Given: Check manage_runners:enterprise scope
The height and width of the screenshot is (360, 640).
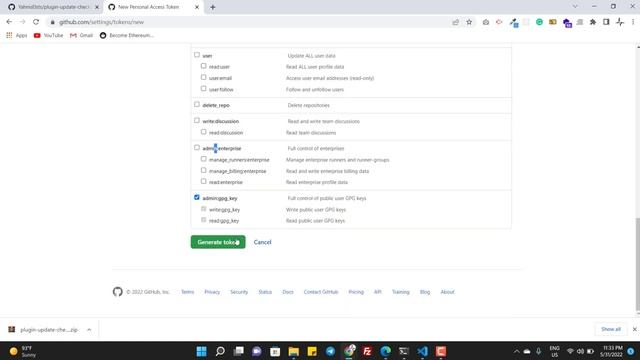Looking at the screenshot, I should pyautogui.click(x=203, y=159).
